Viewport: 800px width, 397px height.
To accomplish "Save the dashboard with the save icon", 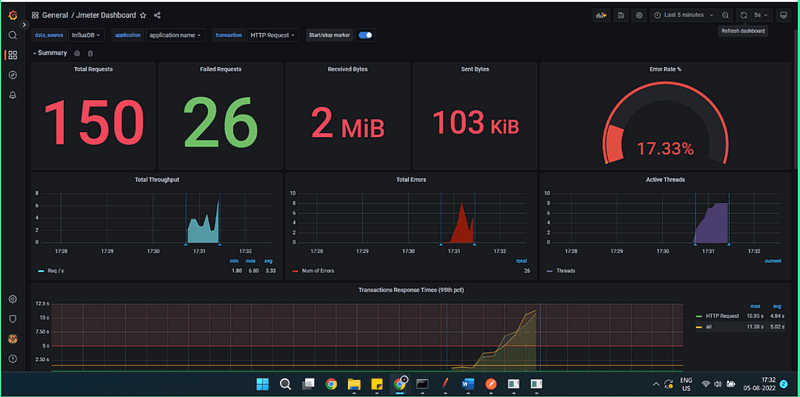I will point(620,15).
